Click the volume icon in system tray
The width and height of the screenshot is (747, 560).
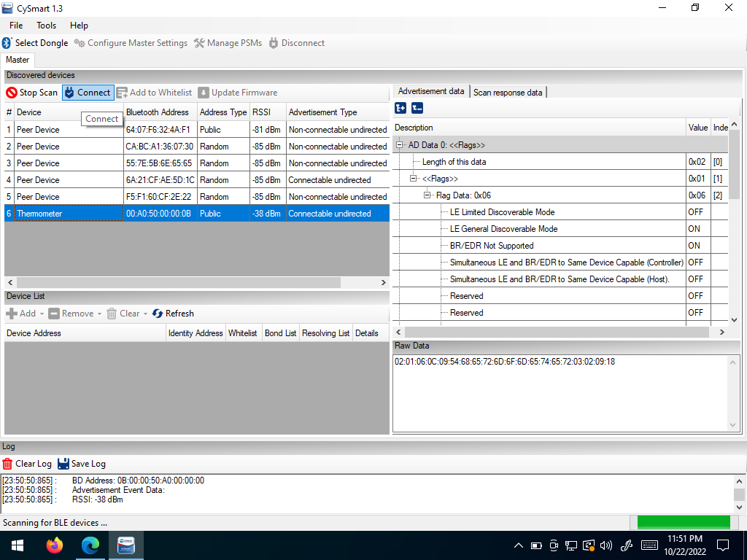pos(606,545)
